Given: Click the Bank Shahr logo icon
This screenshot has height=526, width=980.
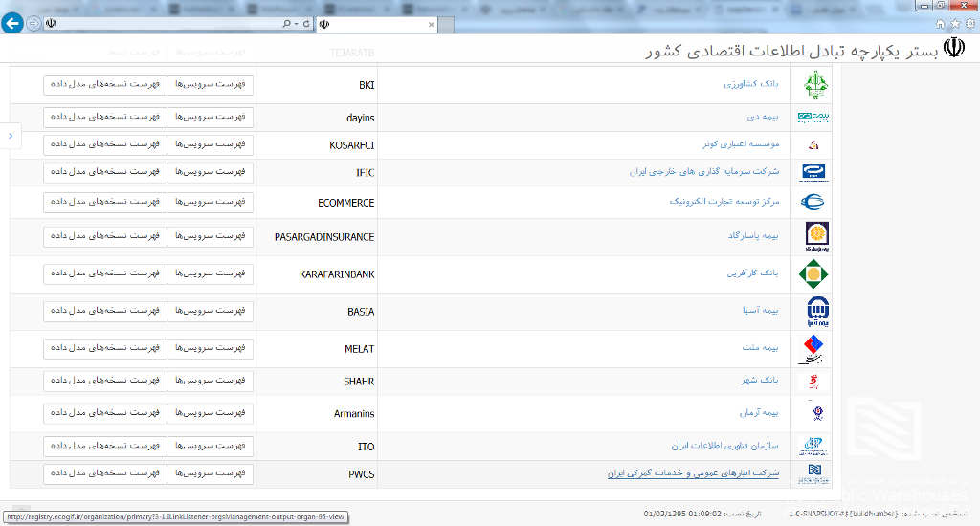Looking at the screenshot, I should click(813, 381).
